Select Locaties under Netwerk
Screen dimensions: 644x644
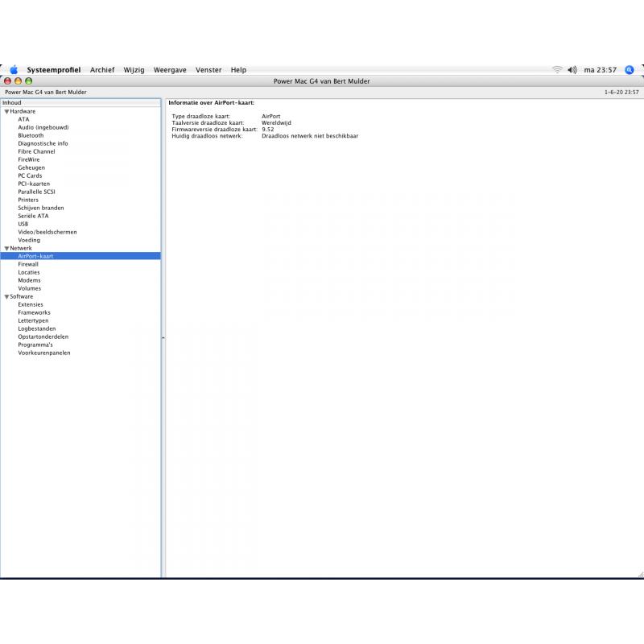pyautogui.click(x=29, y=272)
